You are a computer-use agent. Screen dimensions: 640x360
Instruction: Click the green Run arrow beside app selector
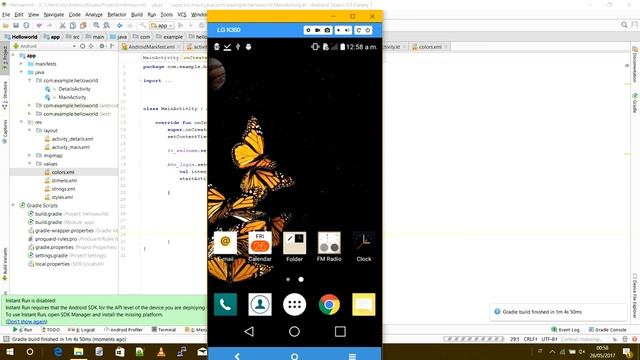[180, 25]
